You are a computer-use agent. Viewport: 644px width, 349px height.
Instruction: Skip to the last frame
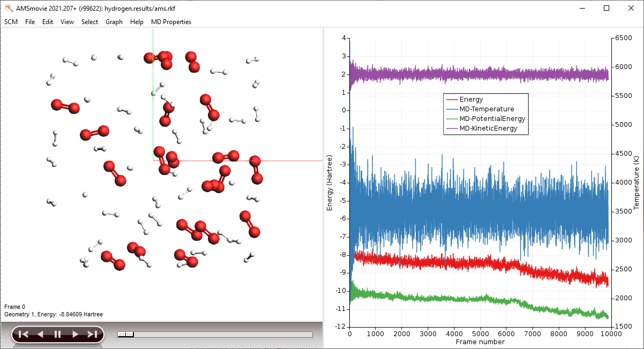point(92,335)
